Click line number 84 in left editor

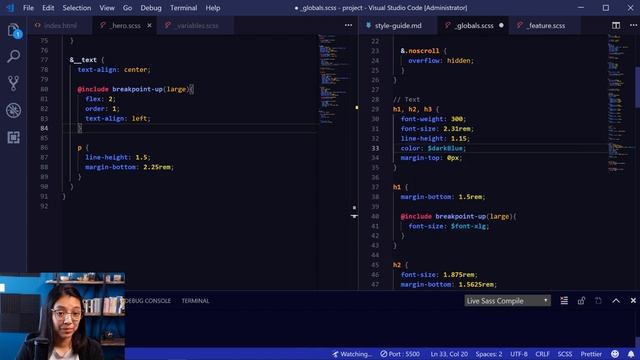tap(44, 128)
